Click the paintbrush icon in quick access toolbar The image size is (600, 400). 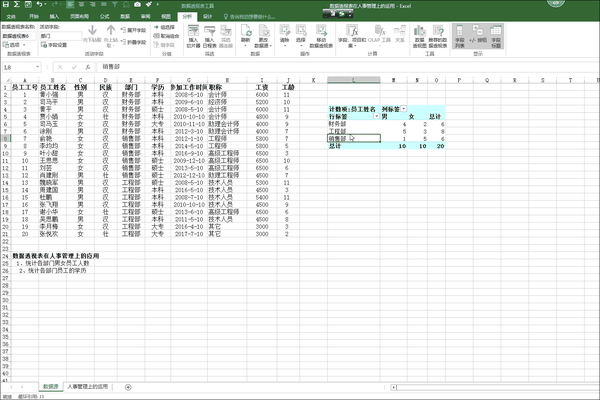coord(149,4)
